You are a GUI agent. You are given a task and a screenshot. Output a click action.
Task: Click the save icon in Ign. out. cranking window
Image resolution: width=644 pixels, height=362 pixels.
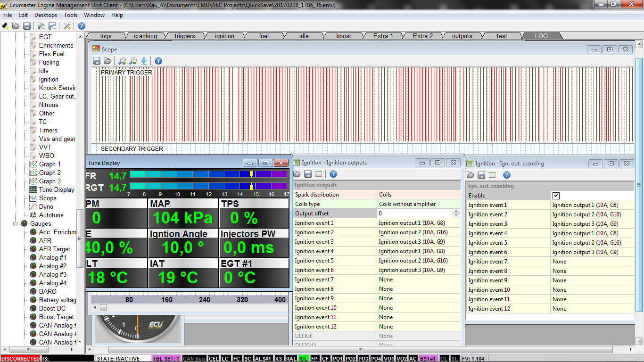click(x=481, y=175)
